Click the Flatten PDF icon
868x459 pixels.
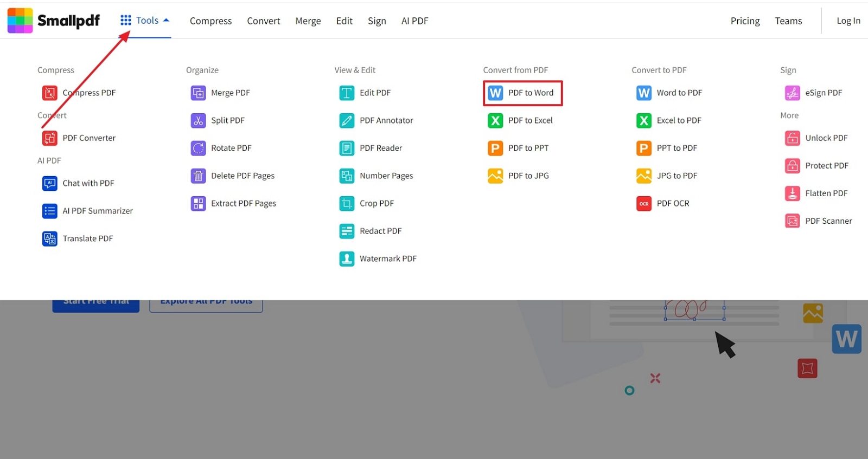[x=793, y=193]
